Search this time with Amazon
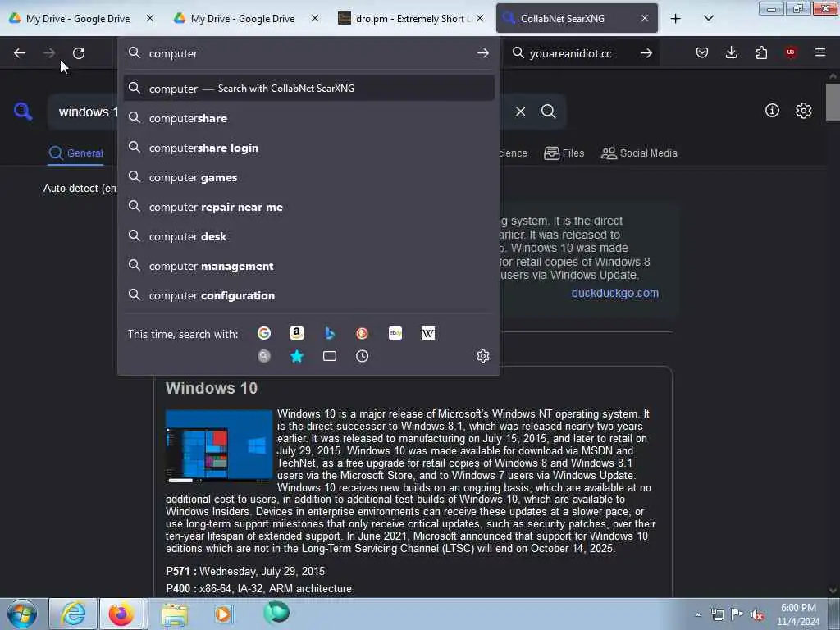This screenshot has height=630, width=840. coord(297,333)
